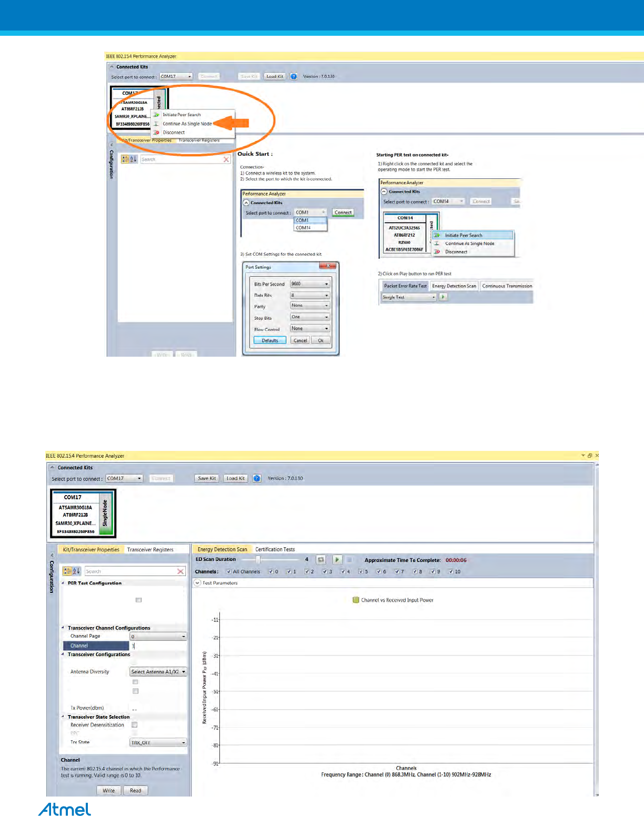
Task: Enable Receiver Desensitization checkbox
Action: (x=135, y=725)
